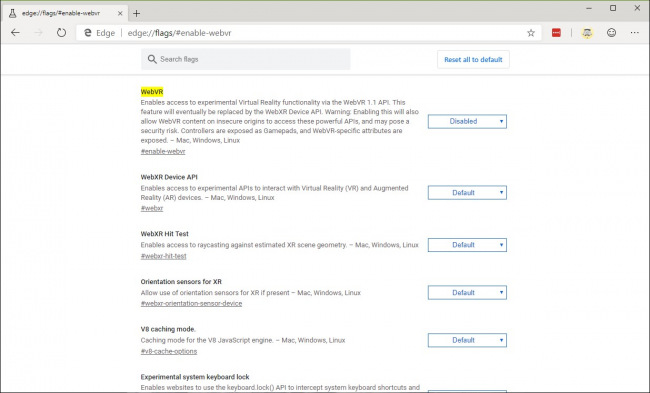The width and height of the screenshot is (650, 393).
Task: Click the WebXR Hit Test heading
Action: [165, 234]
